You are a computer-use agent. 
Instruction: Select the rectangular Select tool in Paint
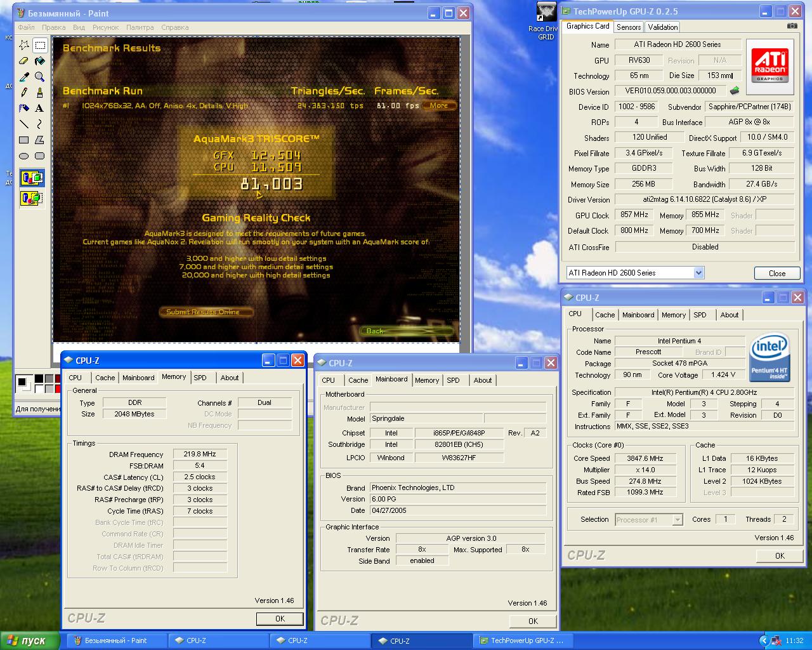[39, 45]
